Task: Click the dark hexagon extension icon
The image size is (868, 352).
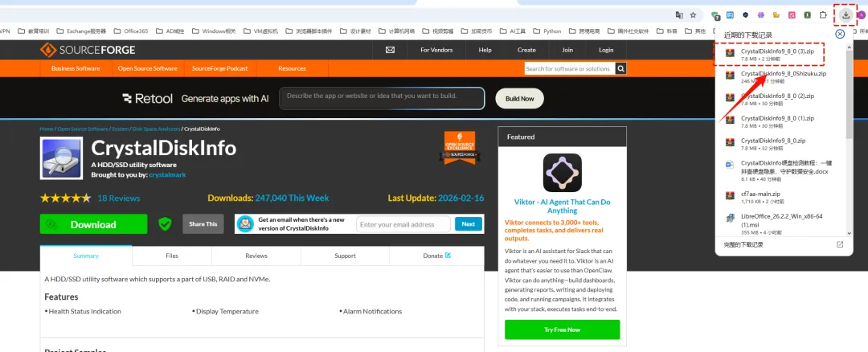Action: pos(746,15)
